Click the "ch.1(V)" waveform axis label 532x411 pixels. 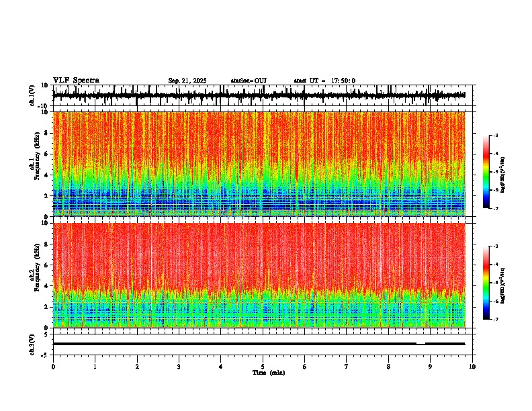click(x=32, y=95)
